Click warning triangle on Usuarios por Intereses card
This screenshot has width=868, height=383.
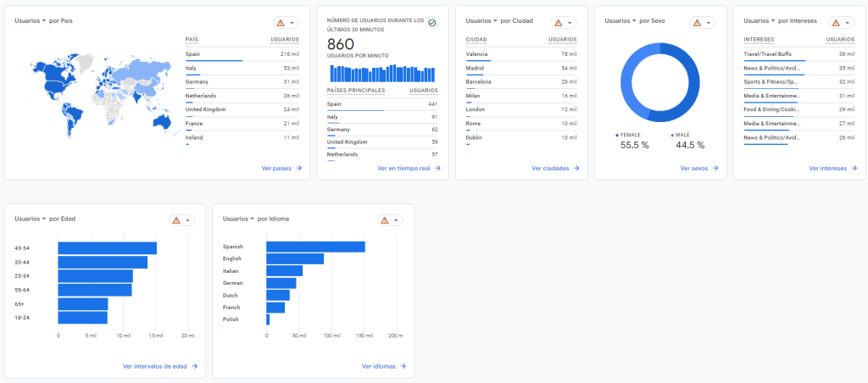[x=836, y=23]
